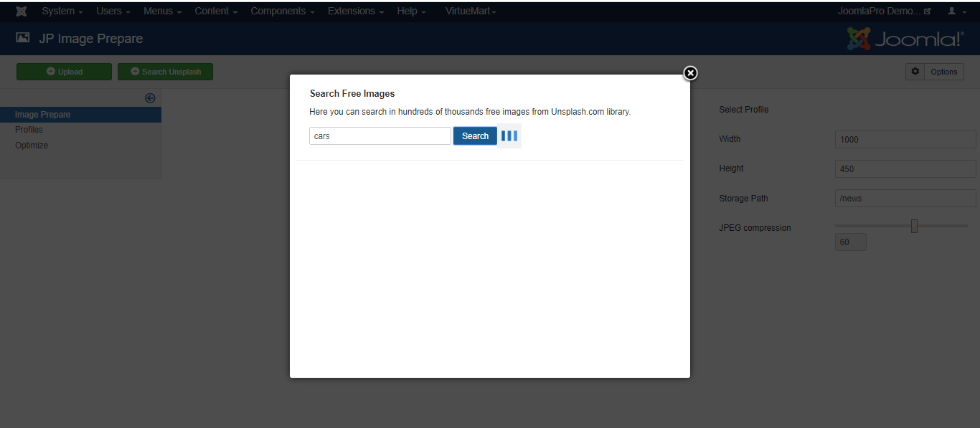Open the Extensions dropdown menu
The width and height of the screenshot is (980, 428).
(x=356, y=11)
